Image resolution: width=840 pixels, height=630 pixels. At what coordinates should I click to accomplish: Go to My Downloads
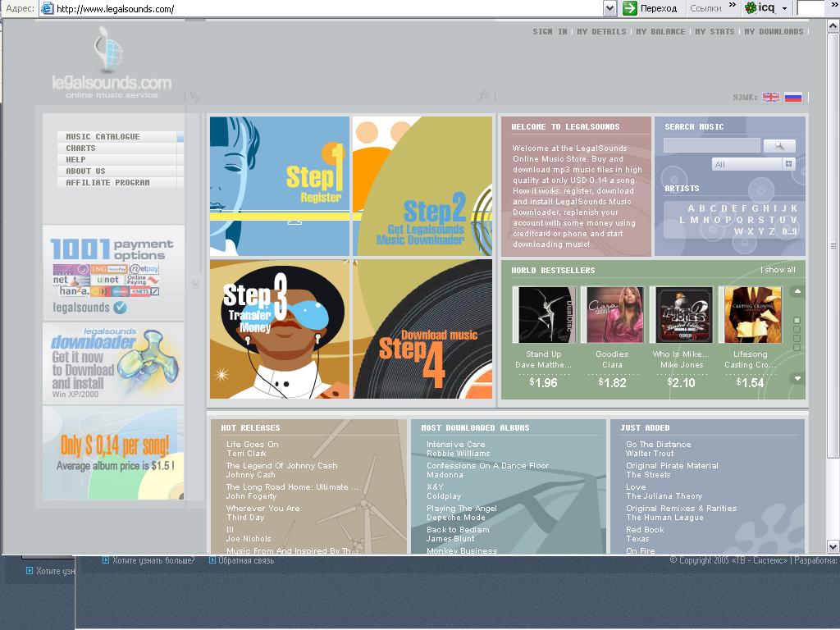pyautogui.click(x=774, y=32)
